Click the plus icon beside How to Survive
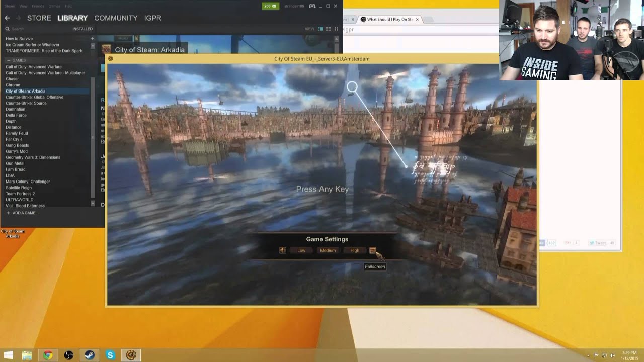Screen dimensions: 644x362 92,39
